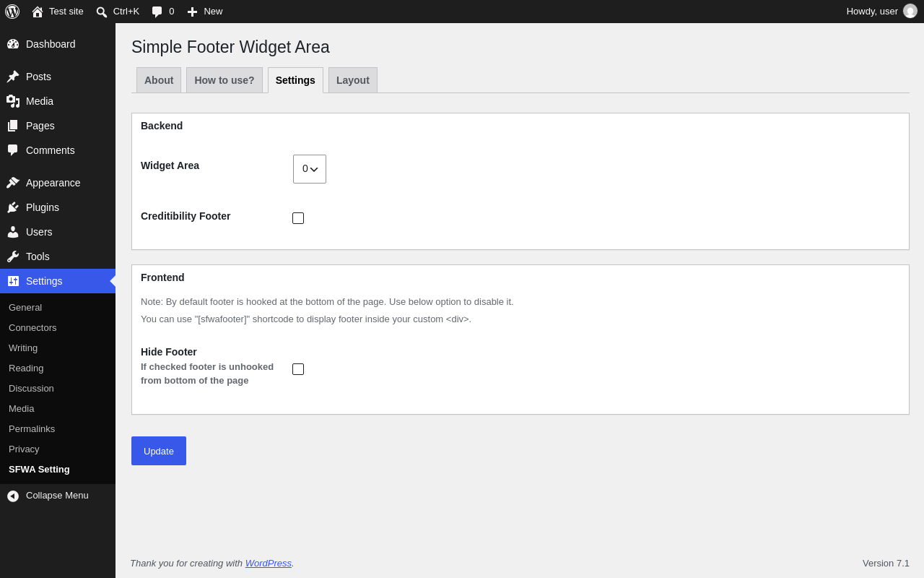Open the Dashboard gauge icon

click(x=13, y=44)
